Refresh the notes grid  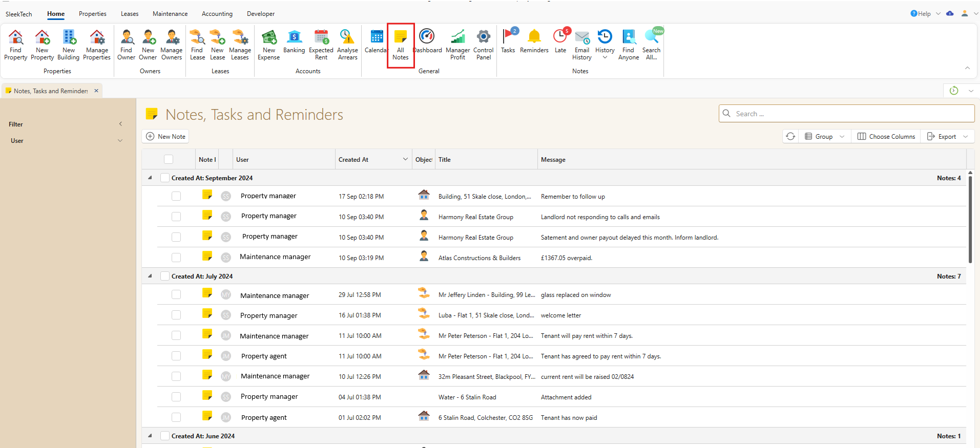790,136
